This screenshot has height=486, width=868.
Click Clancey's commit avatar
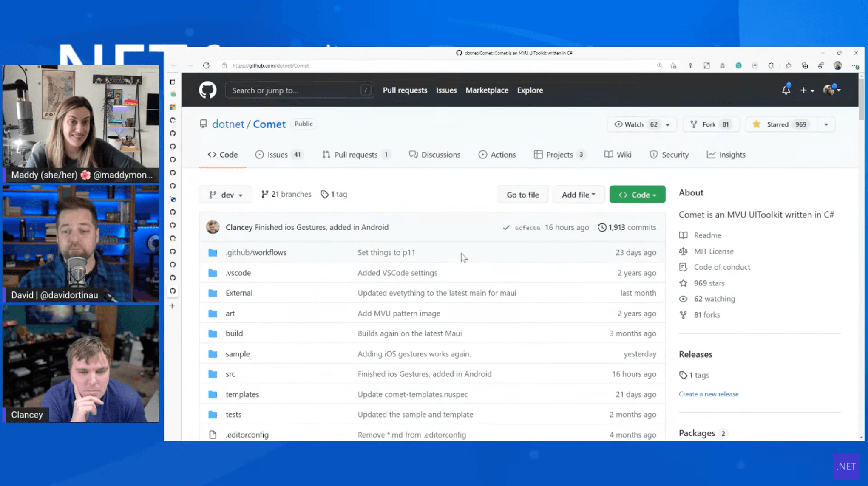213,227
